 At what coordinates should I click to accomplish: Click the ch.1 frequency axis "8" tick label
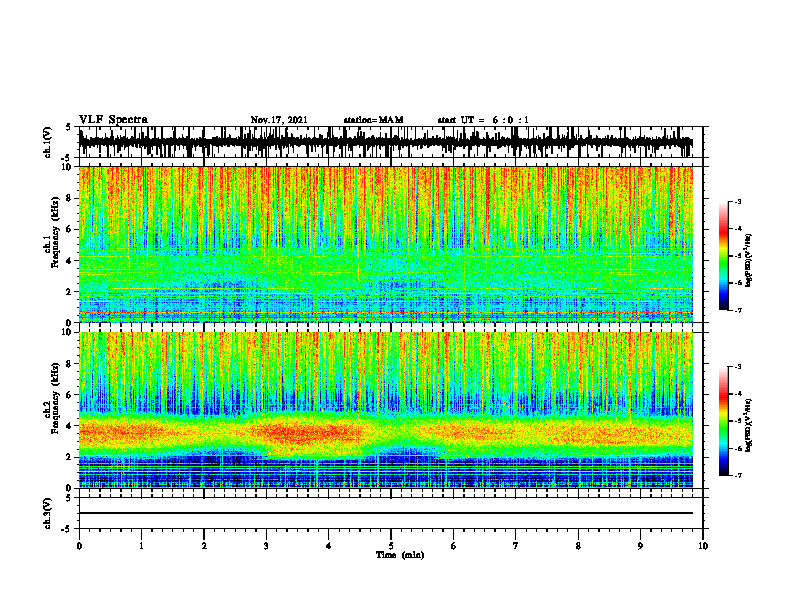(70, 198)
